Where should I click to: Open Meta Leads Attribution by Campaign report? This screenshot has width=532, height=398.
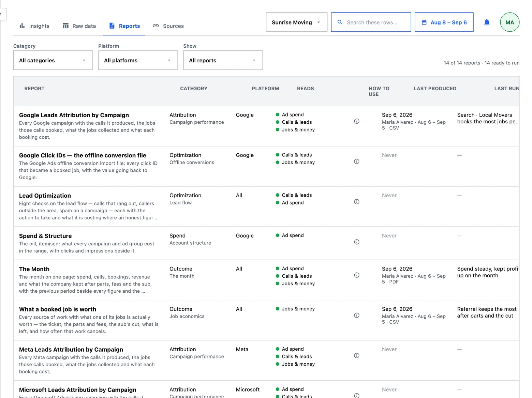(71, 350)
